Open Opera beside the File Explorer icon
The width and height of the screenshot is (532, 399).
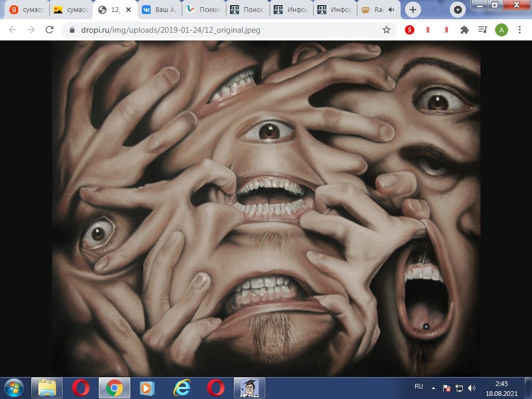coord(81,388)
